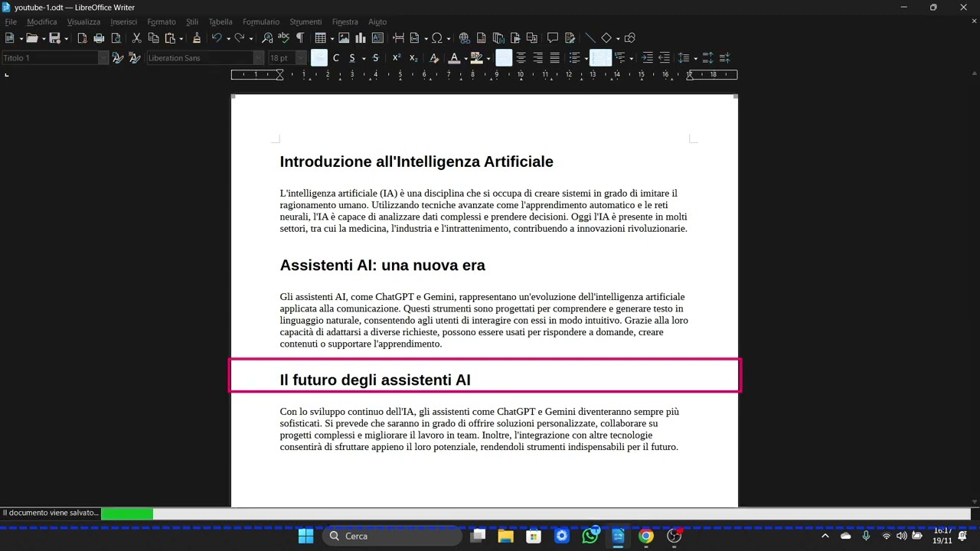Open Google Chrome from the taskbar
Viewport: 980px width, 551px height.
pyautogui.click(x=646, y=536)
